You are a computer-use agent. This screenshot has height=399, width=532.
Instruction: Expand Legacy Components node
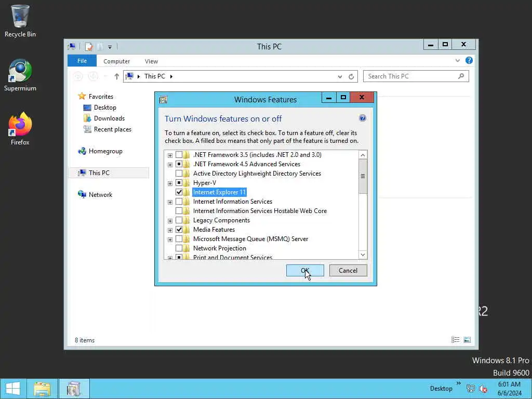[170, 221]
